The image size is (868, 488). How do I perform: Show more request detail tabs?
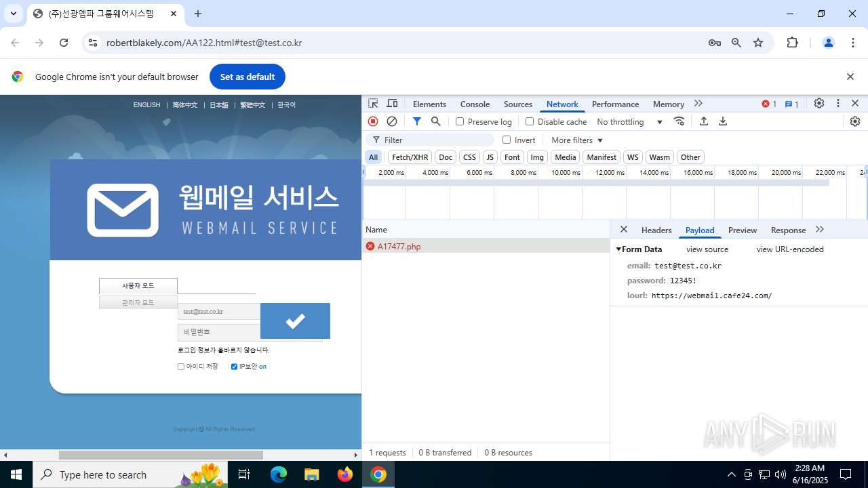click(820, 230)
